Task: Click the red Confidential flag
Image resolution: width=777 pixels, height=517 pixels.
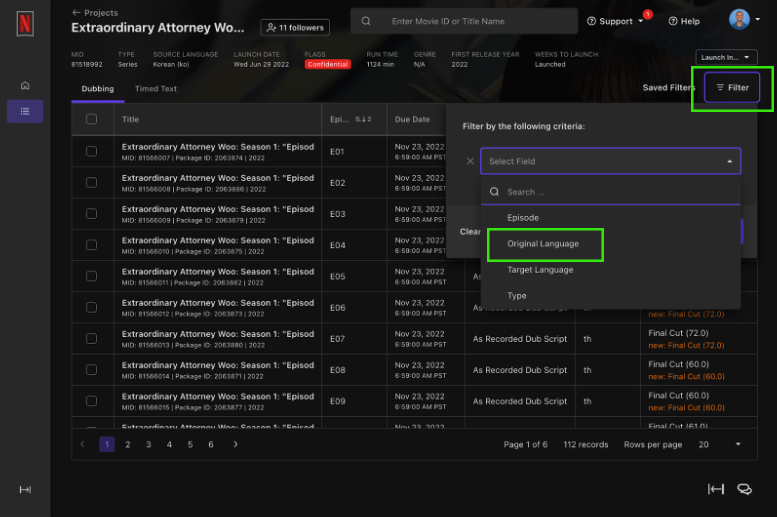Action: [x=328, y=64]
